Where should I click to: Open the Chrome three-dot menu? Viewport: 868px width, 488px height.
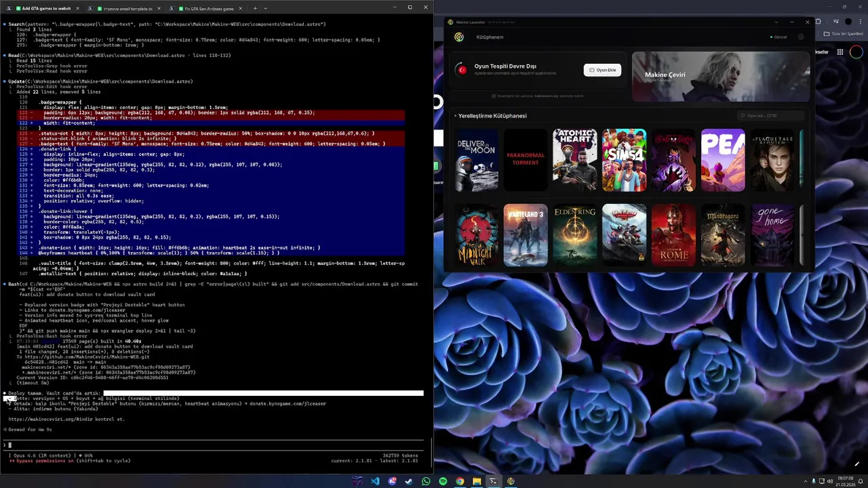(x=861, y=22)
